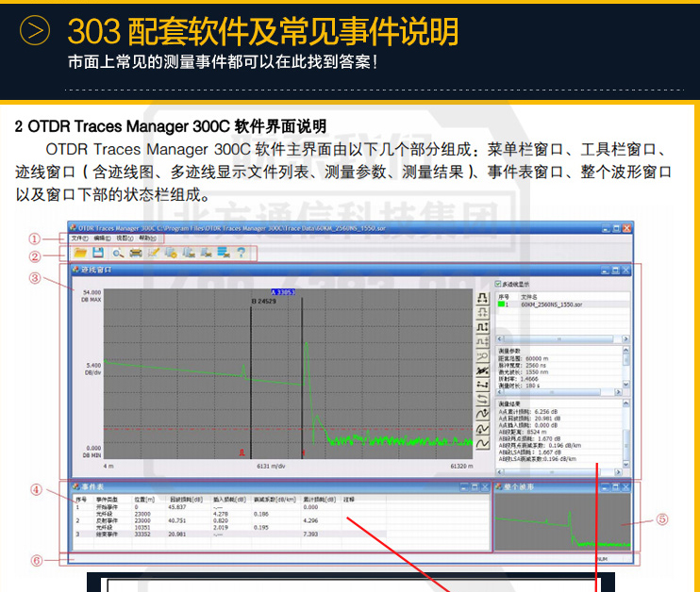Click the 插入损耗[dB] column header
Viewport: 700px width, 592px height.
[230, 500]
